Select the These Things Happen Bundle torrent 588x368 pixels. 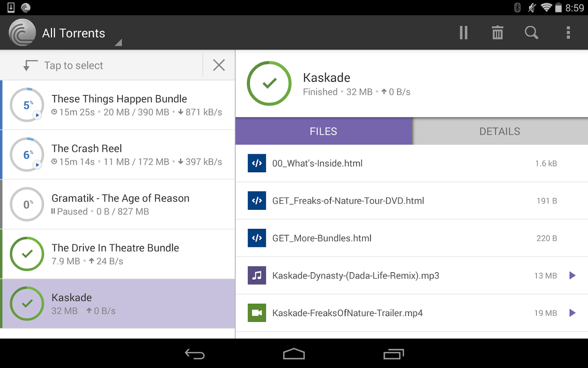pyautogui.click(x=118, y=105)
